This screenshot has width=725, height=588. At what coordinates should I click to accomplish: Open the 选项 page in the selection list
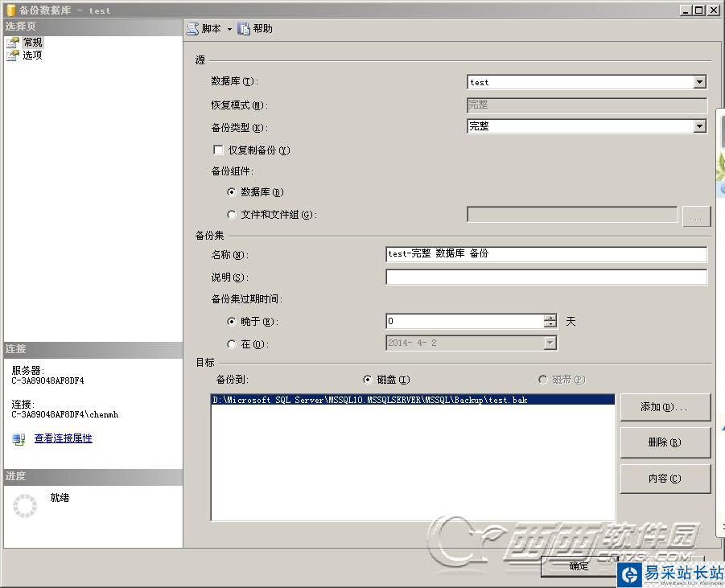tap(32, 56)
